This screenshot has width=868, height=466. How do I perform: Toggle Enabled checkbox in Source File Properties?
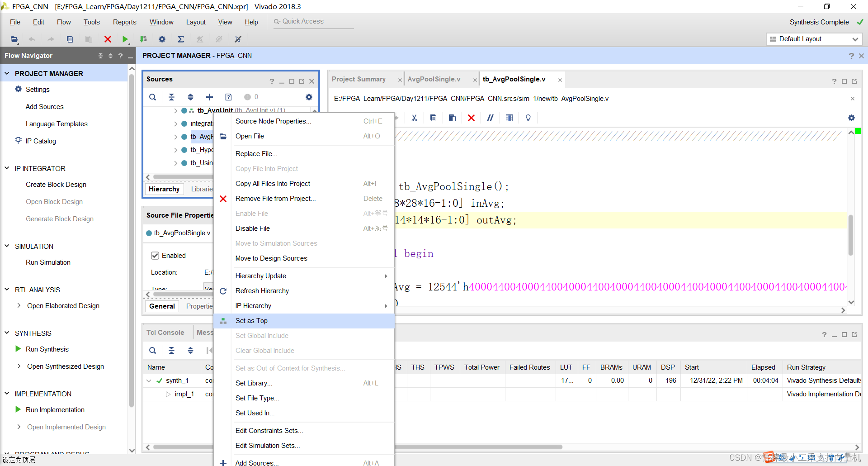coord(155,256)
